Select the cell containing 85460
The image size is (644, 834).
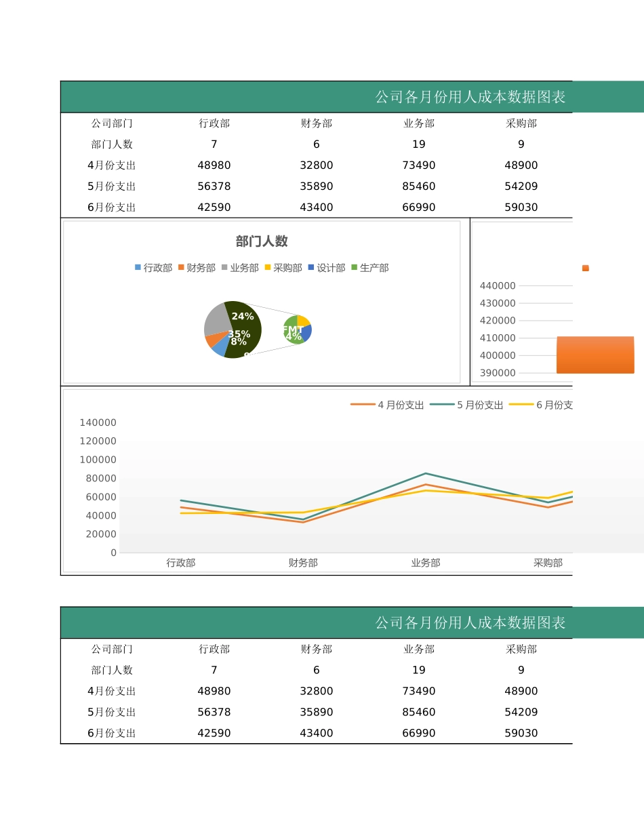[x=419, y=186]
